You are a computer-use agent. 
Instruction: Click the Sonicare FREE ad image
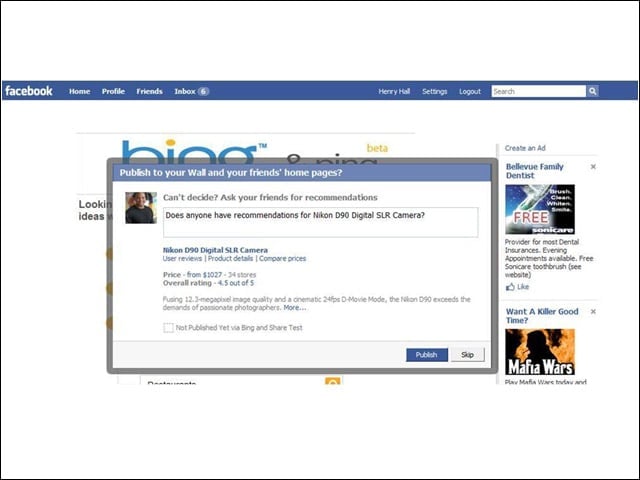click(540, 209)
